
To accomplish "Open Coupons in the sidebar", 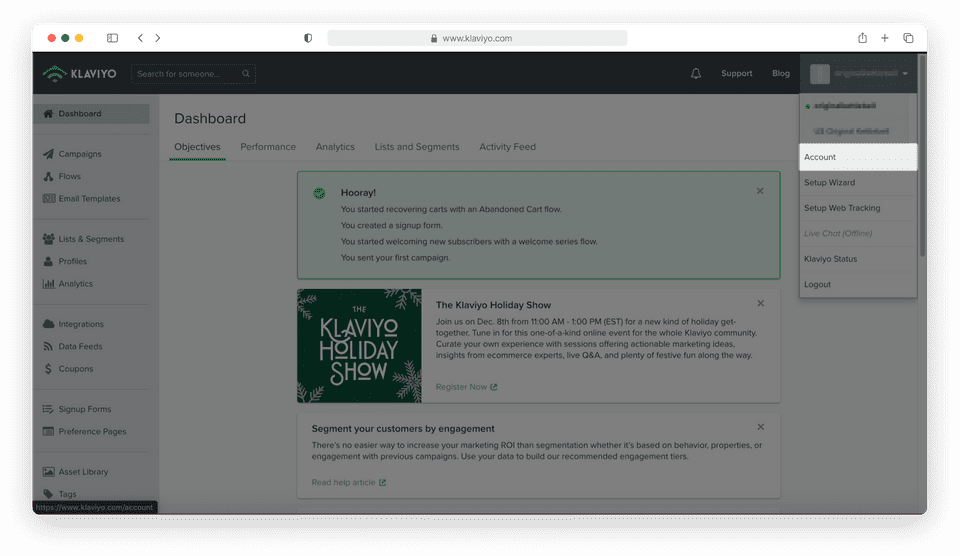I will 75,369.
